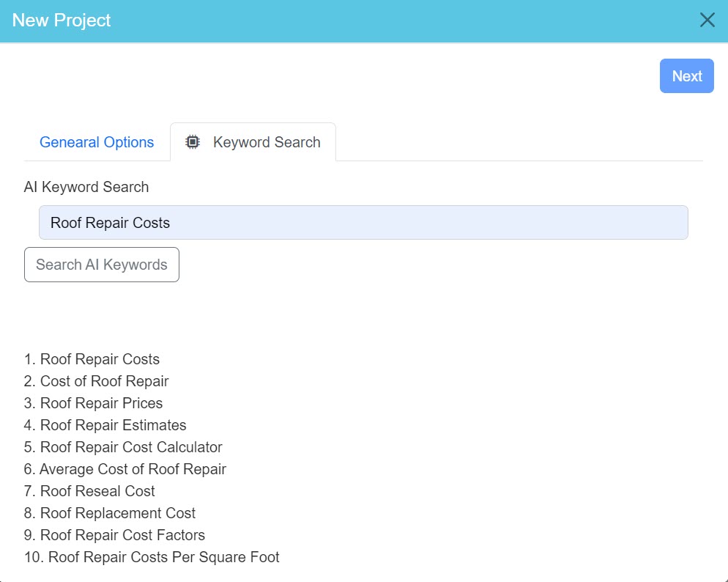Switch to the Genearal Options tab
Screen dimensions: 728x582
point(96,141)
